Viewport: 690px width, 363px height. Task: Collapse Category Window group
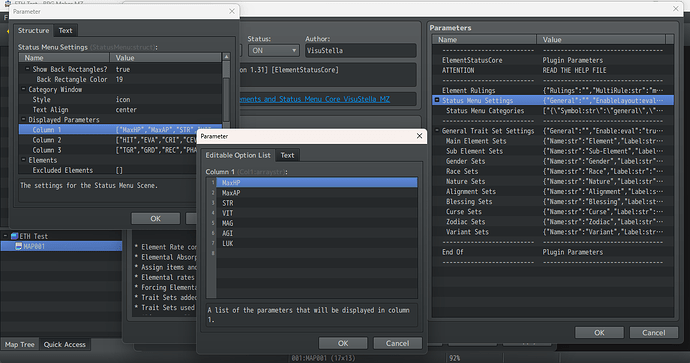pyautogui.click(x=23, y=89)
